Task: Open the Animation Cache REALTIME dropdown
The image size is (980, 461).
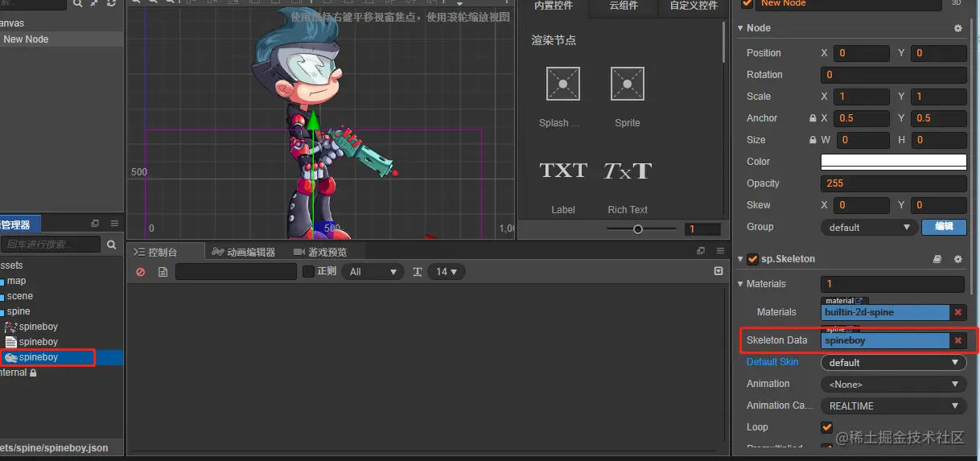Action: (893, 406)
